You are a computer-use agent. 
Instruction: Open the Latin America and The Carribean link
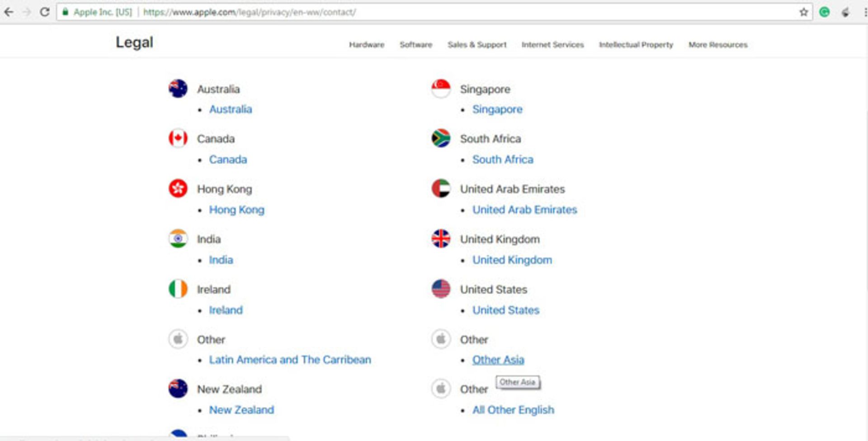(290, 360)
